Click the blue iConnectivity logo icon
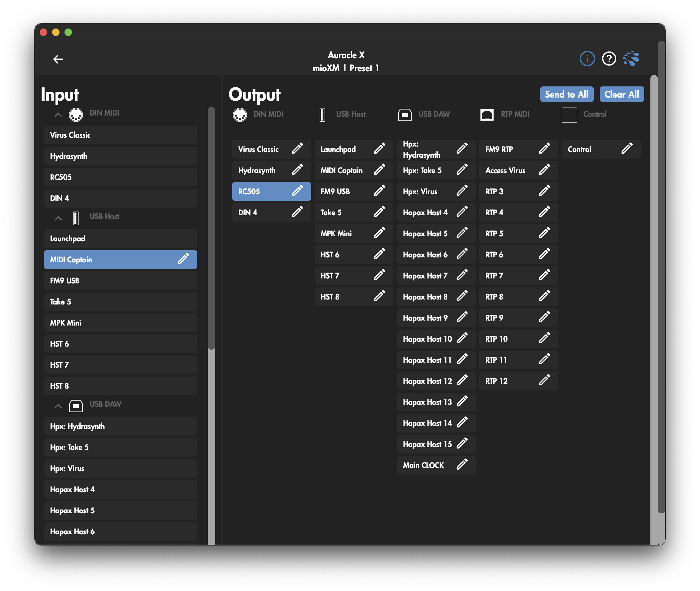The image size is (700, 591). (x=631, y=59)
